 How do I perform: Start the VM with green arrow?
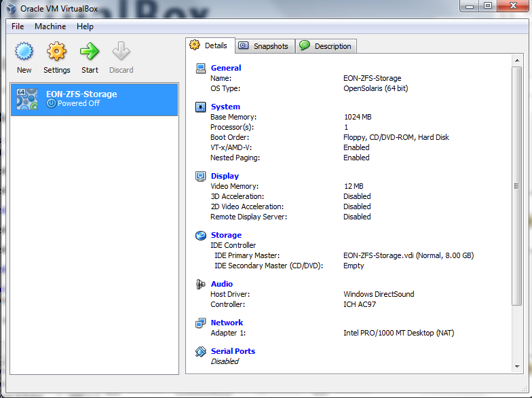90,52
